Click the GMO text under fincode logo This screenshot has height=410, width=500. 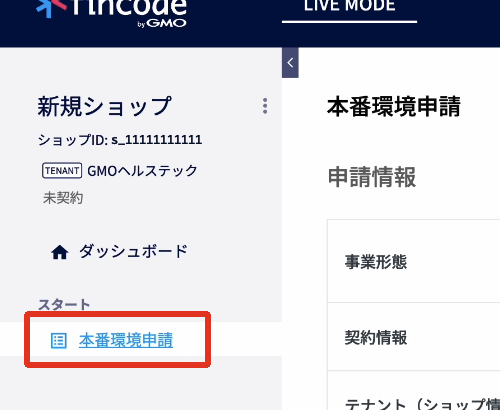point(166,23)
